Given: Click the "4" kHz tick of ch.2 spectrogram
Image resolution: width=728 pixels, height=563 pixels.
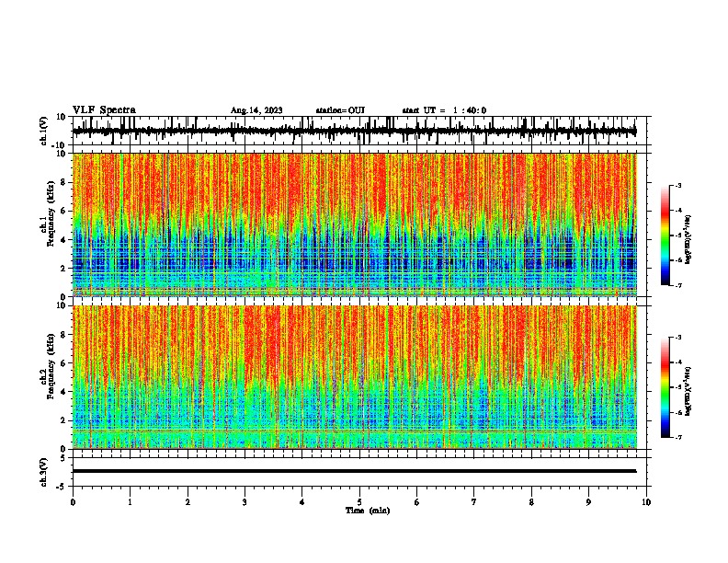Looking at the screenshot, I should click(x=64, y=392).
